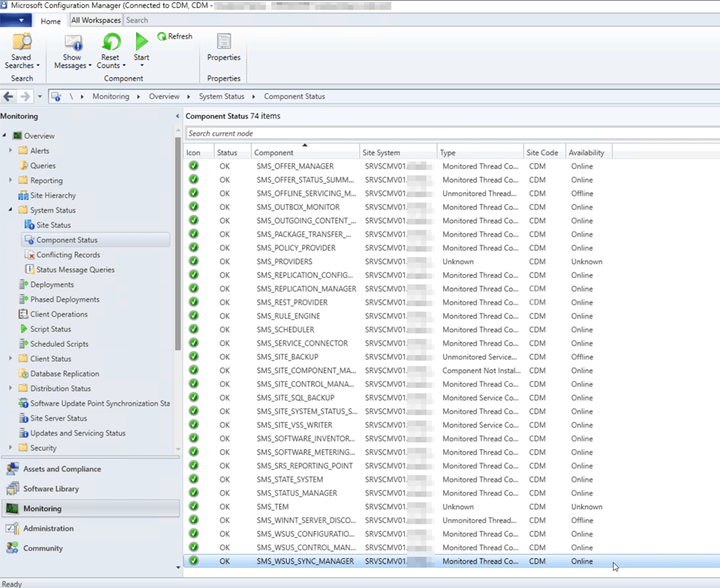Screen dimensions: 720x588
Task: Click the Saved Searches ribbon icon
Action: point(21,44)
